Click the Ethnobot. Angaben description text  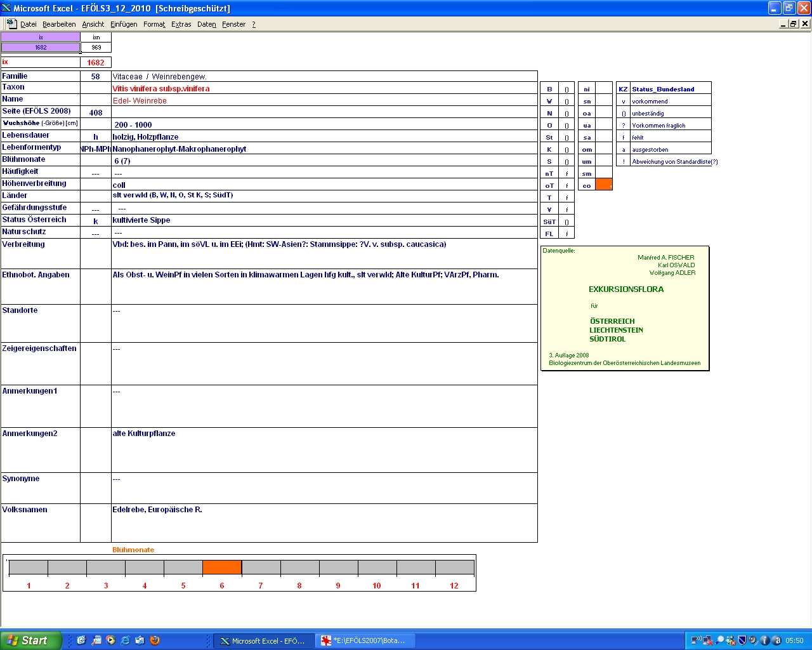[x=306, y=275]
